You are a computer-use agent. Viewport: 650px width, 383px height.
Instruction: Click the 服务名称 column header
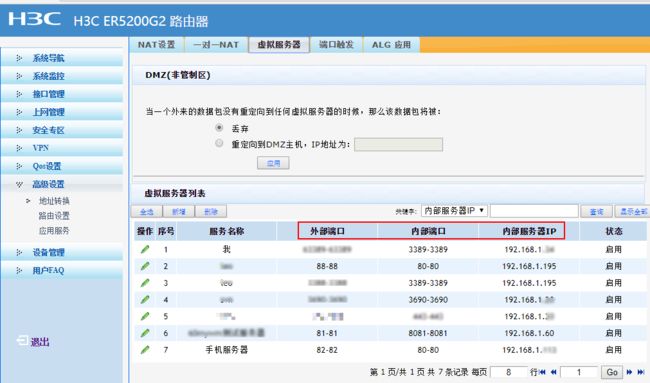click(x=226, y=231)
